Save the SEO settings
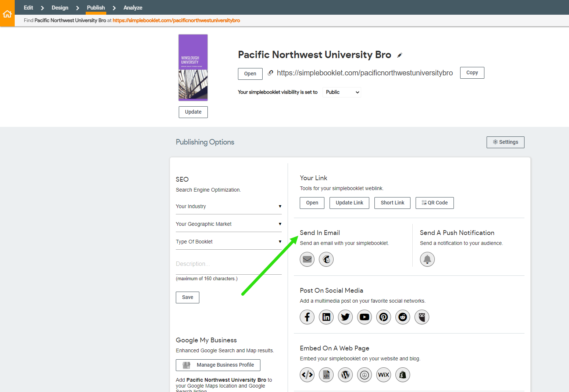 188,297
